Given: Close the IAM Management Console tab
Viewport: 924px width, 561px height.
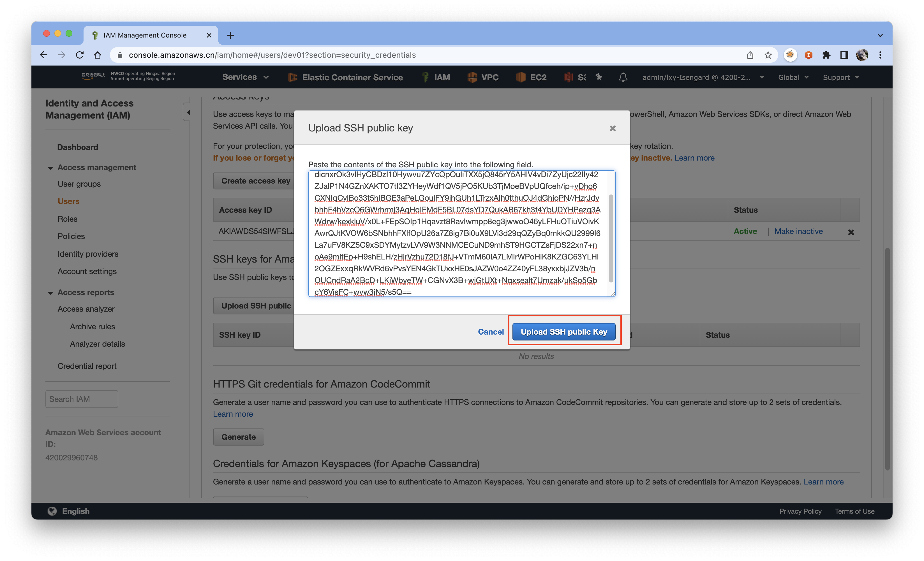Looking at the screenshot, I should point(209,35).
